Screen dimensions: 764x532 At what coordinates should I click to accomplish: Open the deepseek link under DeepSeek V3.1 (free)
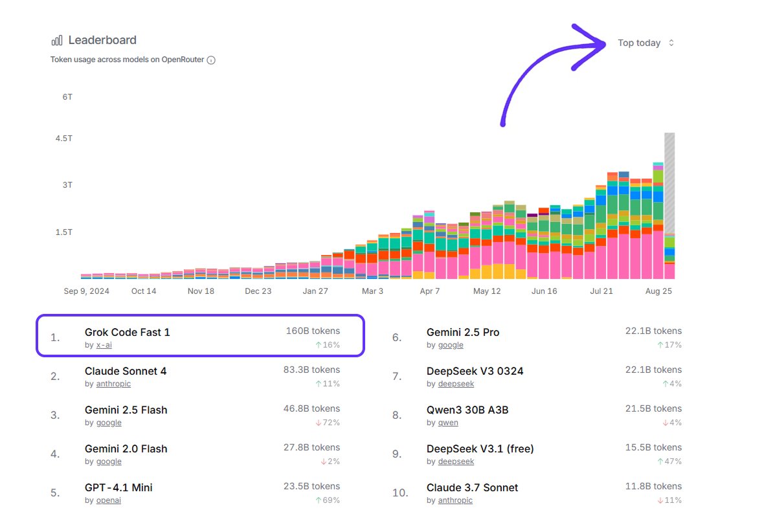click(x=456, y=461)
